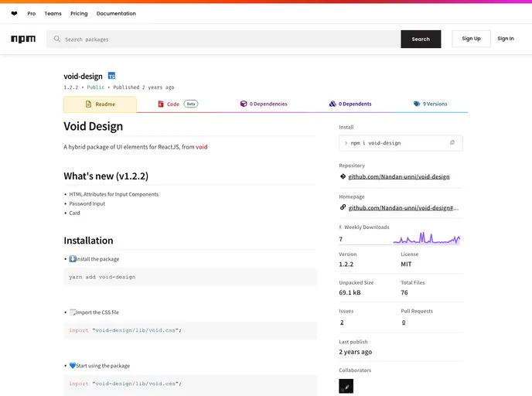Click the black Search button
The width and height of the screenshot is (532, 396).
pyautogui.click(x=421, y=39)
